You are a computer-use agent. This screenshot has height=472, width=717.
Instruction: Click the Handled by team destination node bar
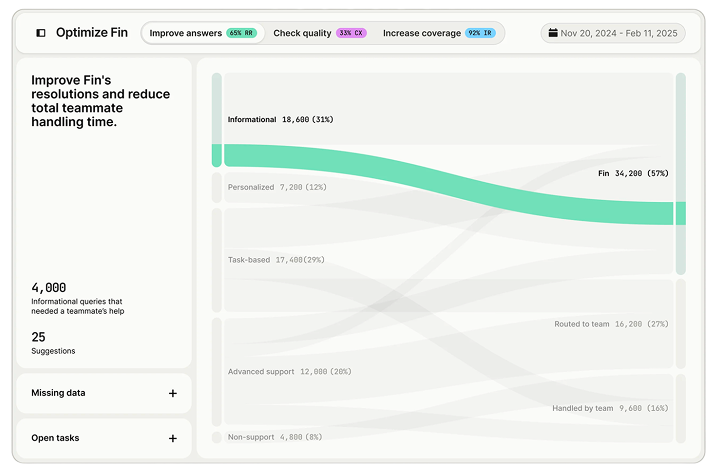pos(681,408)
